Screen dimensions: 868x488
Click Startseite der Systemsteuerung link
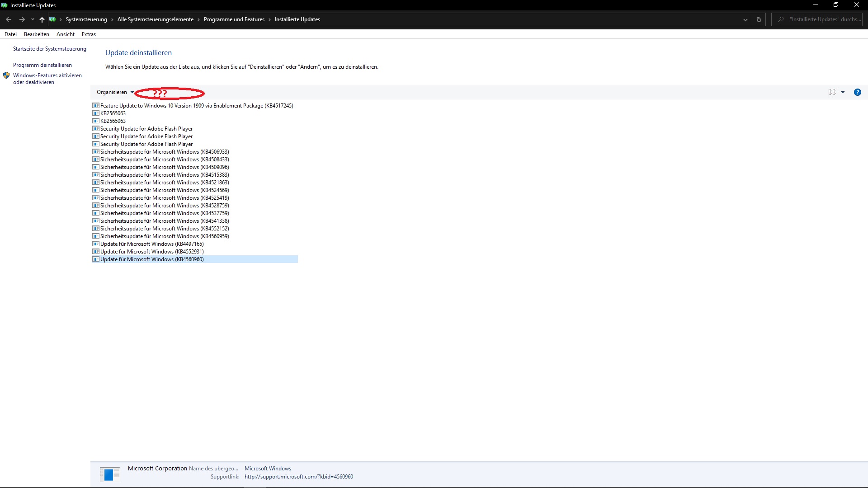tap(49, 49)
